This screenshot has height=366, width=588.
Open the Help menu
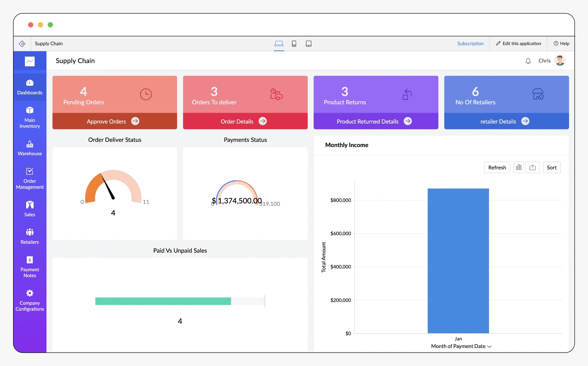pos(561,43)
